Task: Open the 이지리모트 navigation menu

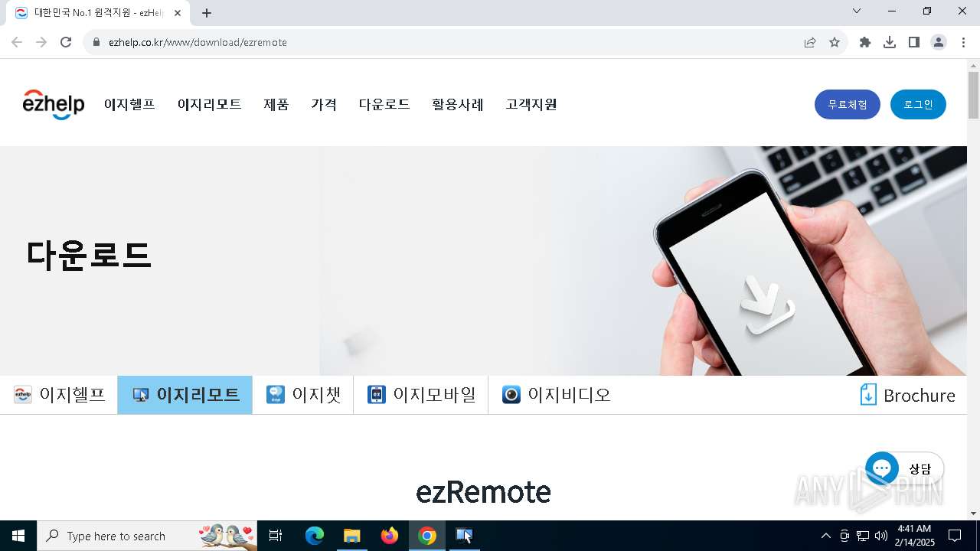Action: [x=209, y=104]
